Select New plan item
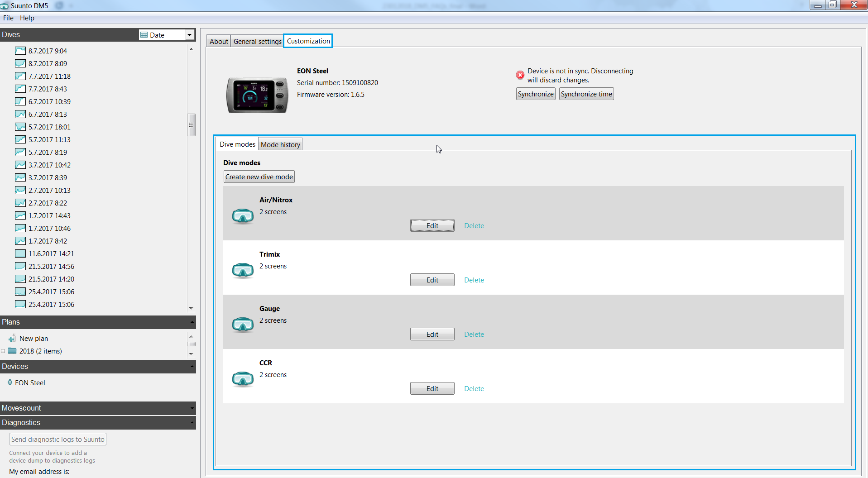This screenshot has width=868, height=478. point(34,339)
